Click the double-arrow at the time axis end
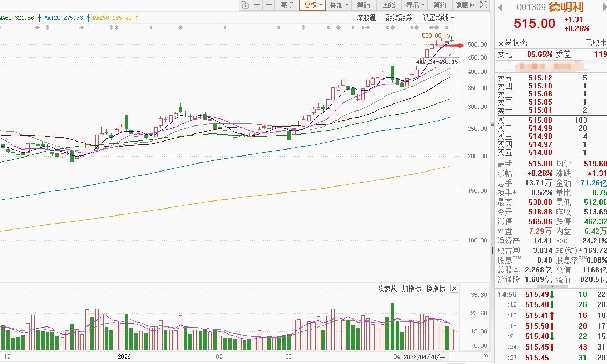Viewport: 607px width, 364px height. click(x=486, y=356)
